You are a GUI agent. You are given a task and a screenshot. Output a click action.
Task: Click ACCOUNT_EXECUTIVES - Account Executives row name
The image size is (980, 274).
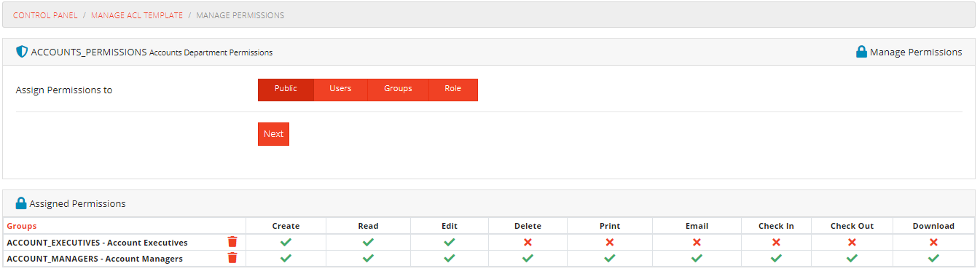pyautogui.click(x=97, y=243)
